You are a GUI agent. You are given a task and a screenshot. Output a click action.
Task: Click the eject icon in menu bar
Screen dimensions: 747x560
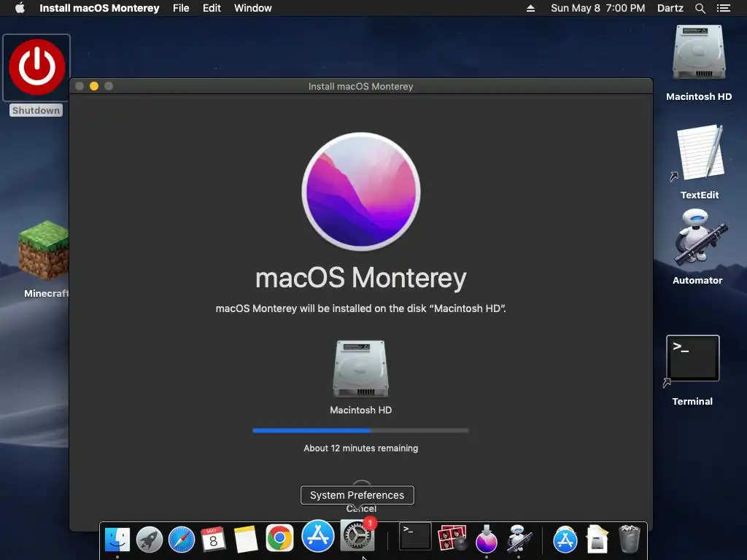pyautogui.click(x=530, y=8)
